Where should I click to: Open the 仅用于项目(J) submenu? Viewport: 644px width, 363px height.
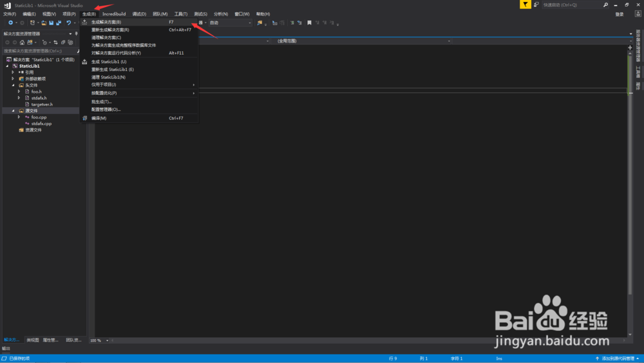[139, 84]
